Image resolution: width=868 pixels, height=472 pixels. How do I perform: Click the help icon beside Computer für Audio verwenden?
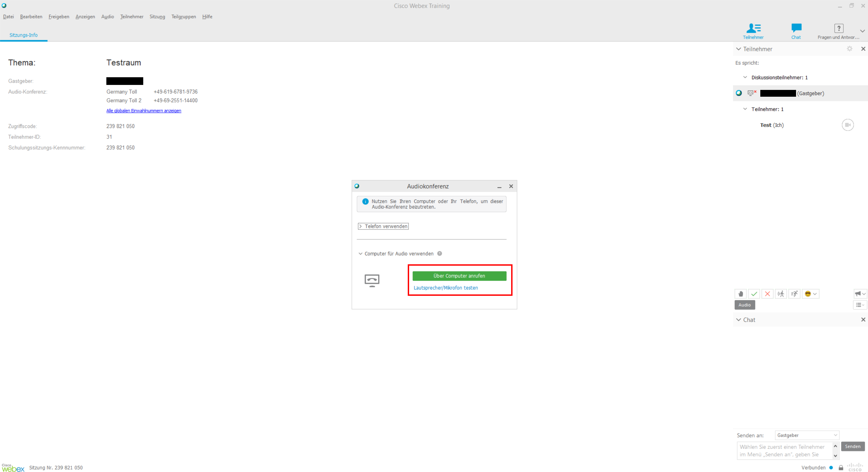click(439, 254)
